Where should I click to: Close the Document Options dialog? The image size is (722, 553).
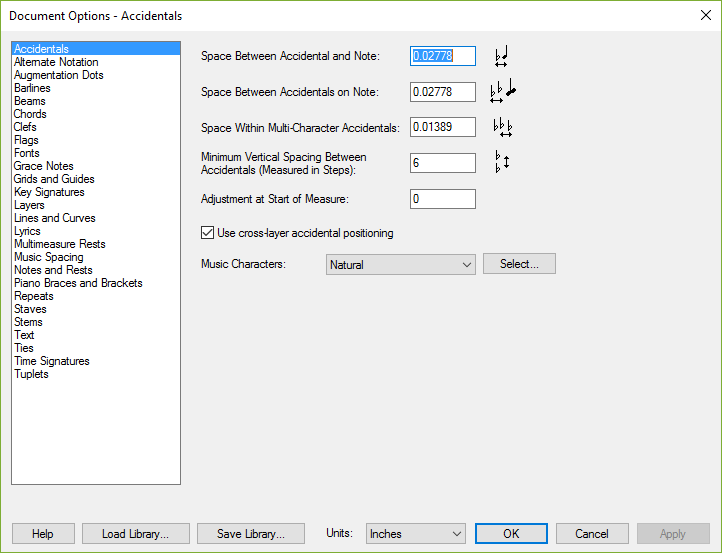pos(705,15)
